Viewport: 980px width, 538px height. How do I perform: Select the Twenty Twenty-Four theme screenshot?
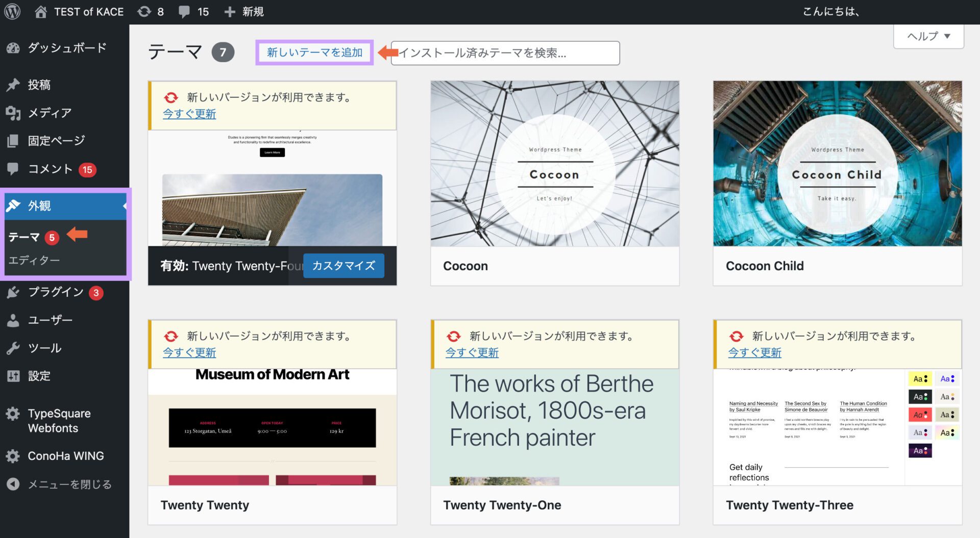(272, 188)
